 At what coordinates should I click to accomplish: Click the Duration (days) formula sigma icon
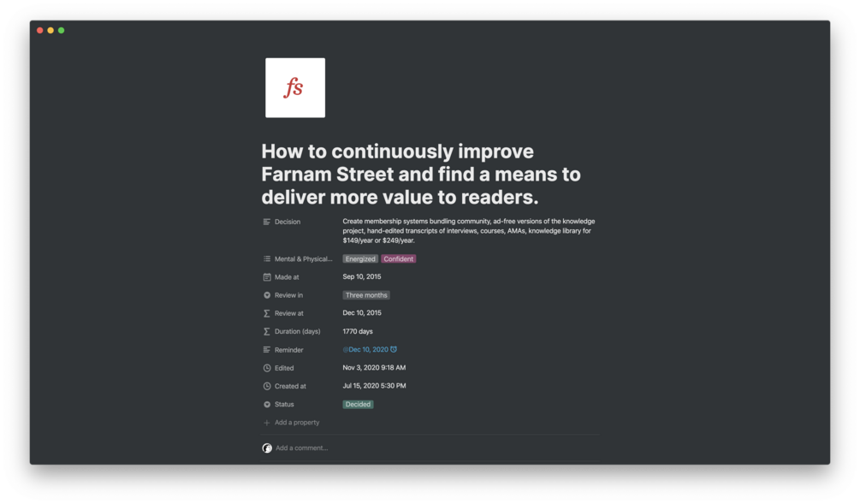[x=266, y=331]
